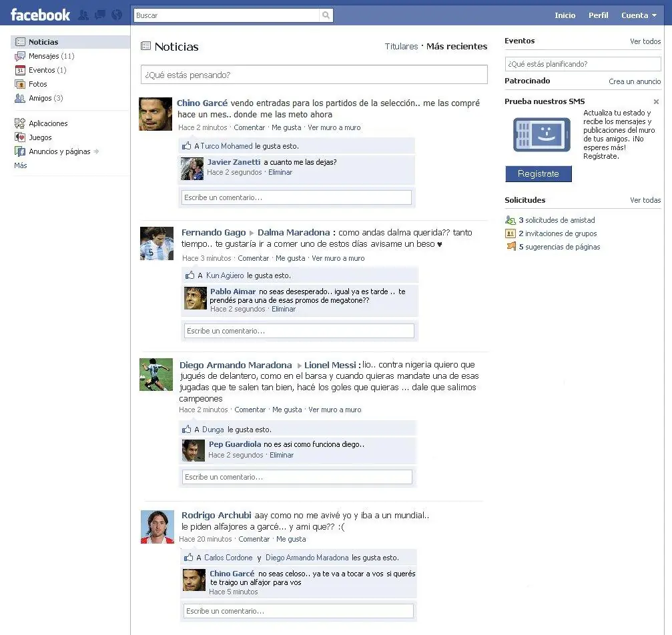Viewport: 672px width, 635px height.
Task: Click the Facebook logo
Action: pyautogui.click(x=40, y=15)
